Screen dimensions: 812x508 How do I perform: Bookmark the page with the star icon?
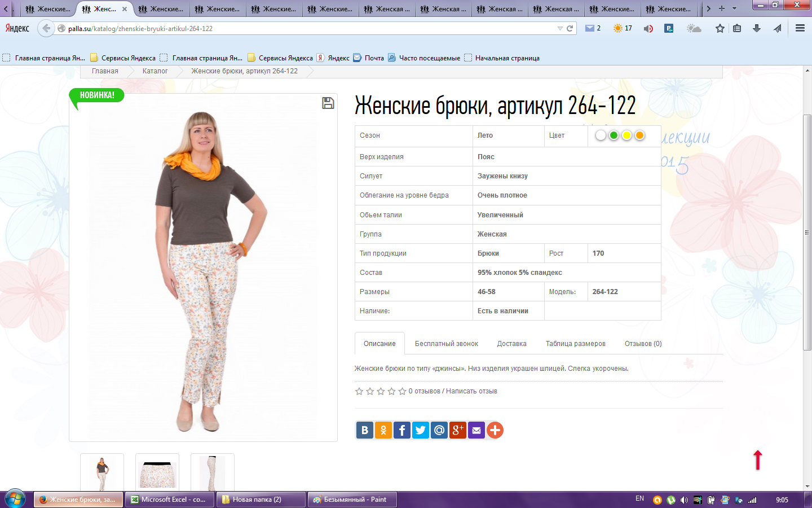720,28
